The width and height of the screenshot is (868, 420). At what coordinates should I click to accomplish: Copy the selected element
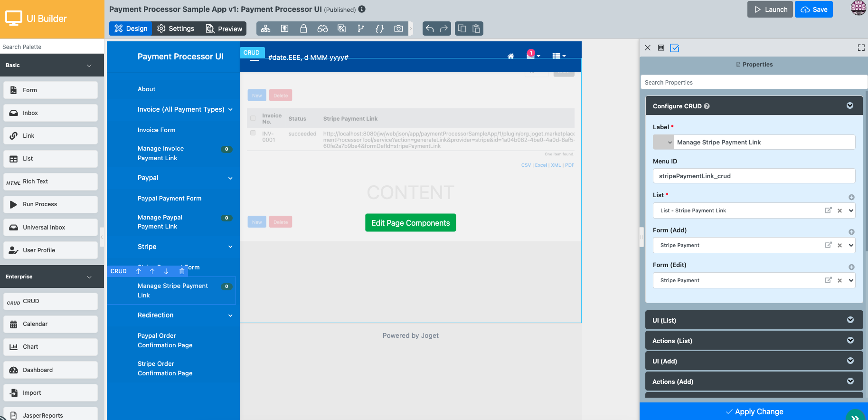tap(462, 29)
